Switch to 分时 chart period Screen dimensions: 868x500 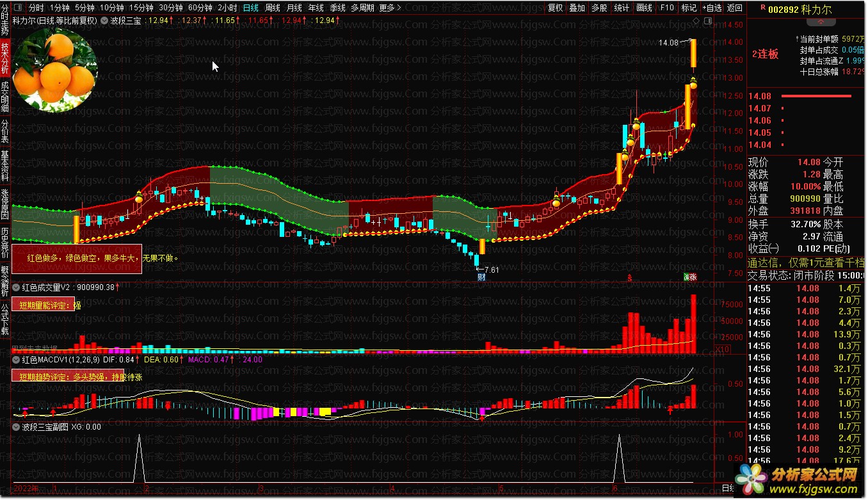point(36,8)
